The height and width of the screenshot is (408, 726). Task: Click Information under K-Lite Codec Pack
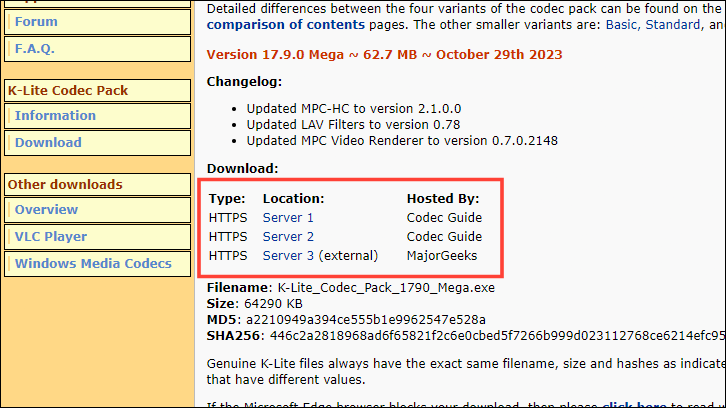point(55,115)
